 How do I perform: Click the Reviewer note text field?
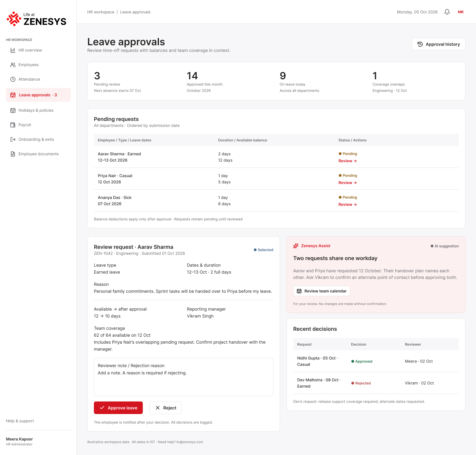click(x=183, y=377)
